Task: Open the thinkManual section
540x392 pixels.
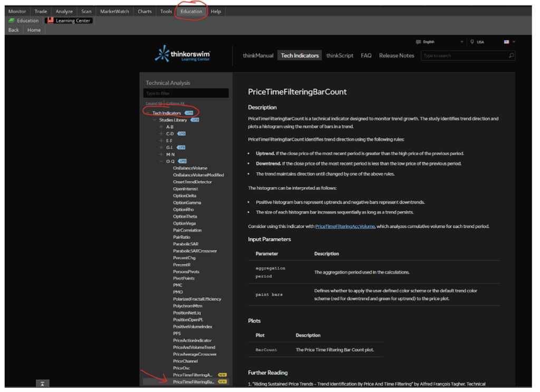Action: pyautogui.click(x=258, y=55)
